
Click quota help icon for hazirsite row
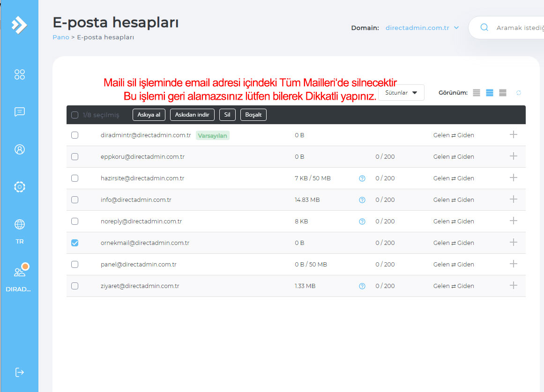click(362, 178)
